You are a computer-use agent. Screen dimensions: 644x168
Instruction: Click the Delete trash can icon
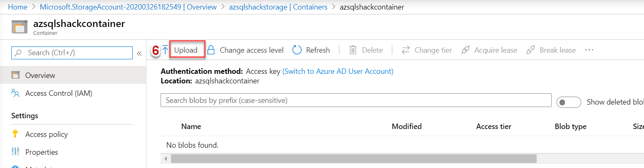tap(353, 50)
